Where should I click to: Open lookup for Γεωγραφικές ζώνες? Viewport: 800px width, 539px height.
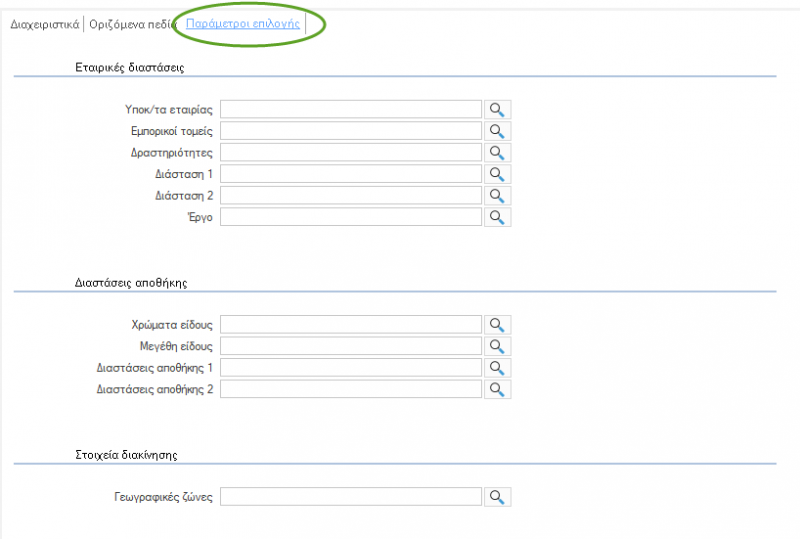[x=497, y=497]
